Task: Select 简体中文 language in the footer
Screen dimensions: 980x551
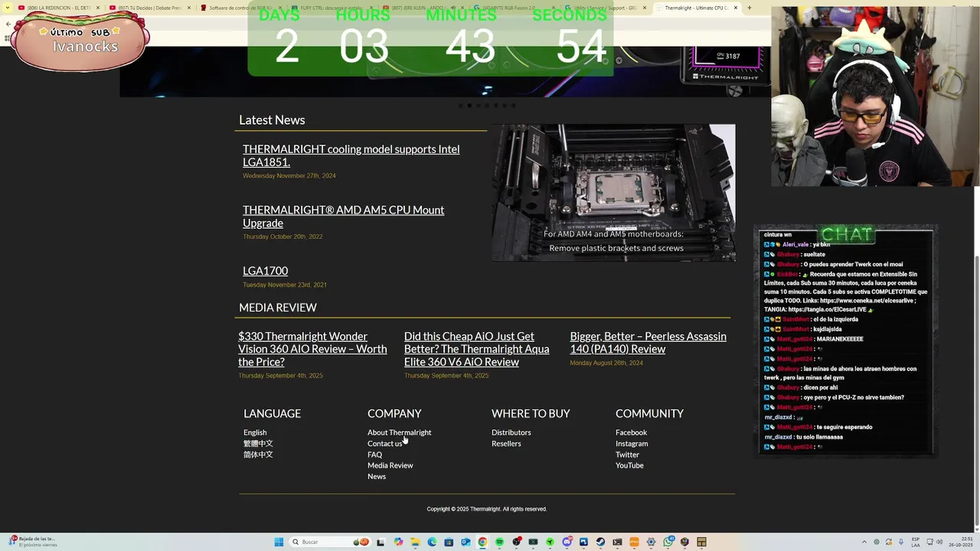Action: [x=258, y=455]
